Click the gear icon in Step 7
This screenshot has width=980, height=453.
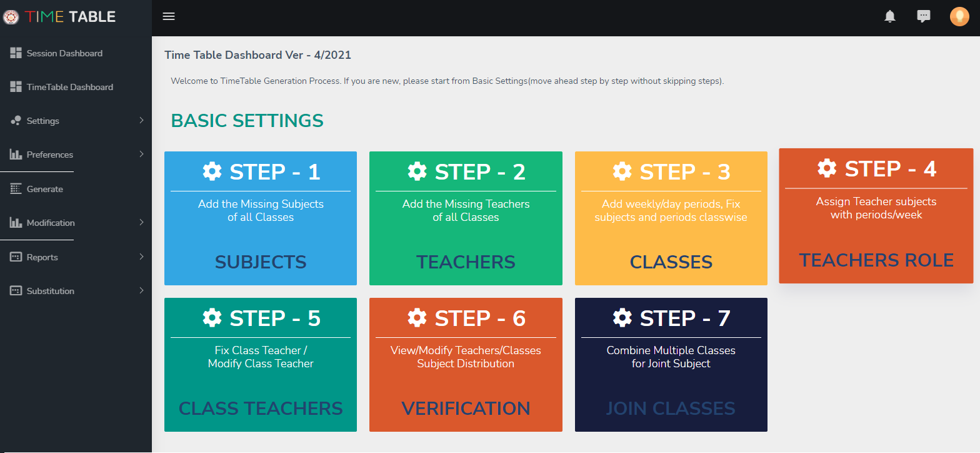coord(622,318)
